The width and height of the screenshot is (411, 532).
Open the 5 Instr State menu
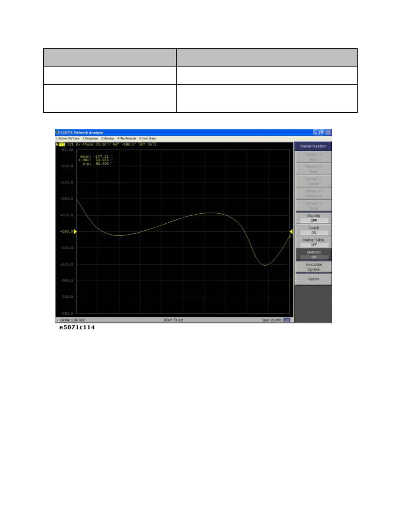[x=147, y=138]
